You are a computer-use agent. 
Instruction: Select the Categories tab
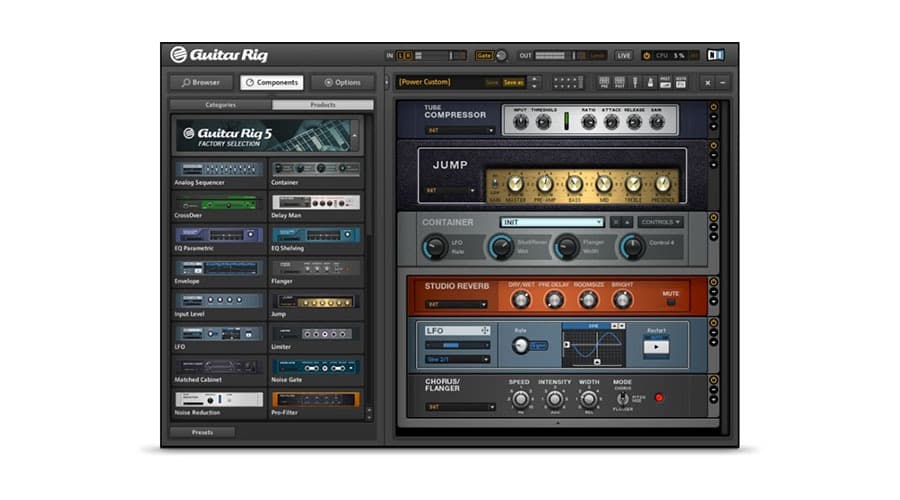[x=220, y=105]
